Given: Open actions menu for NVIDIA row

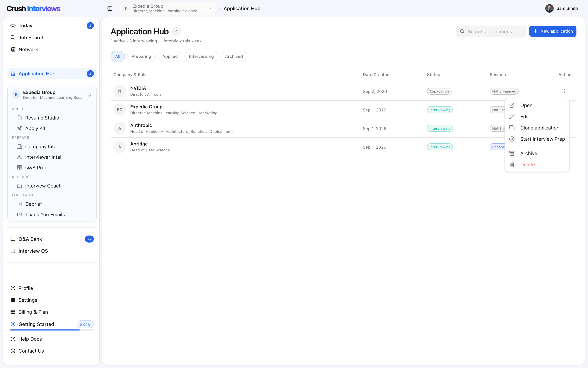Looking at the screenshot, I should point(564,91).
